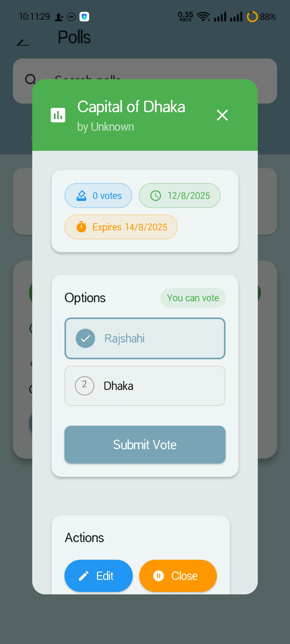This screenshot has width=290, height=644.
Task: Tap the Search polls input field
Action: point(145,81)
